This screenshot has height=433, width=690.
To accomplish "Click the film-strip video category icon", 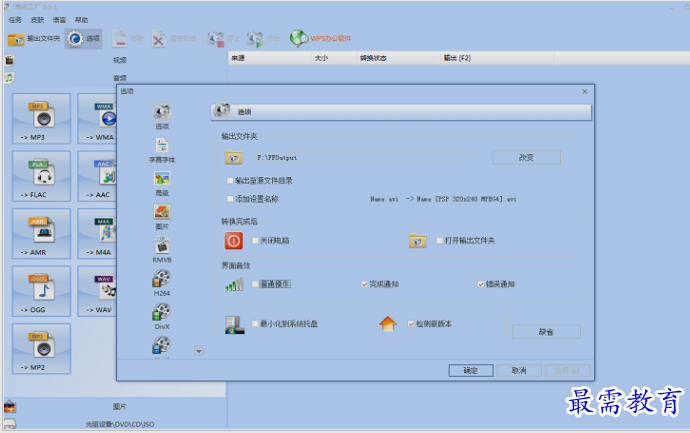I will click(10, 60).
